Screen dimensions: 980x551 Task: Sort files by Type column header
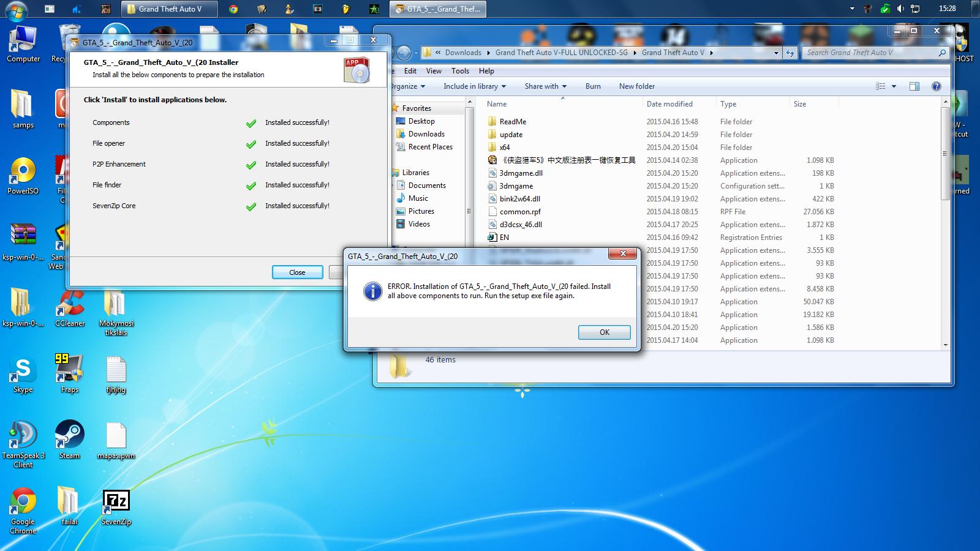tap(728, 104)
